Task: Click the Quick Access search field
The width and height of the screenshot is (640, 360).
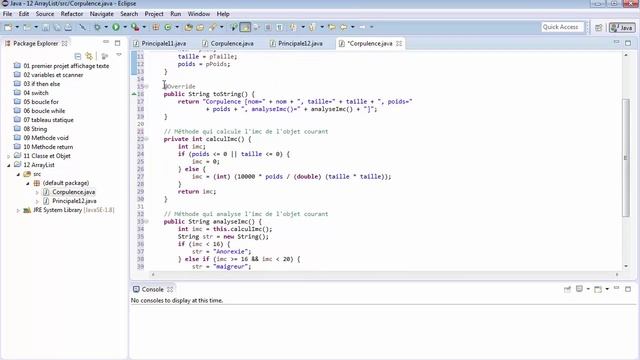Action: click(562, 27)
